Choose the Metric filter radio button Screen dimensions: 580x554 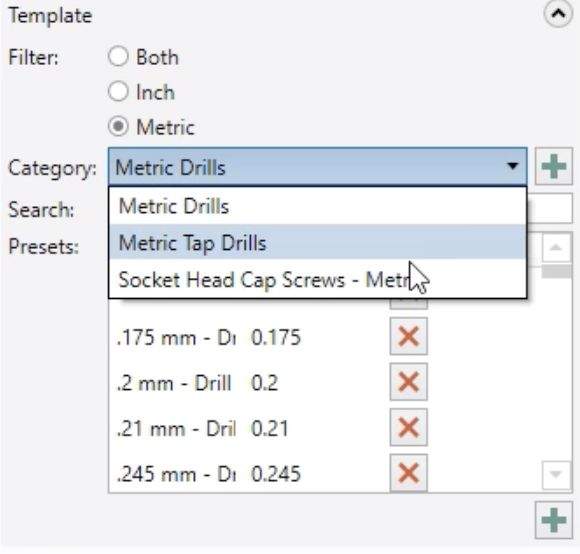[x=118, y=126]
